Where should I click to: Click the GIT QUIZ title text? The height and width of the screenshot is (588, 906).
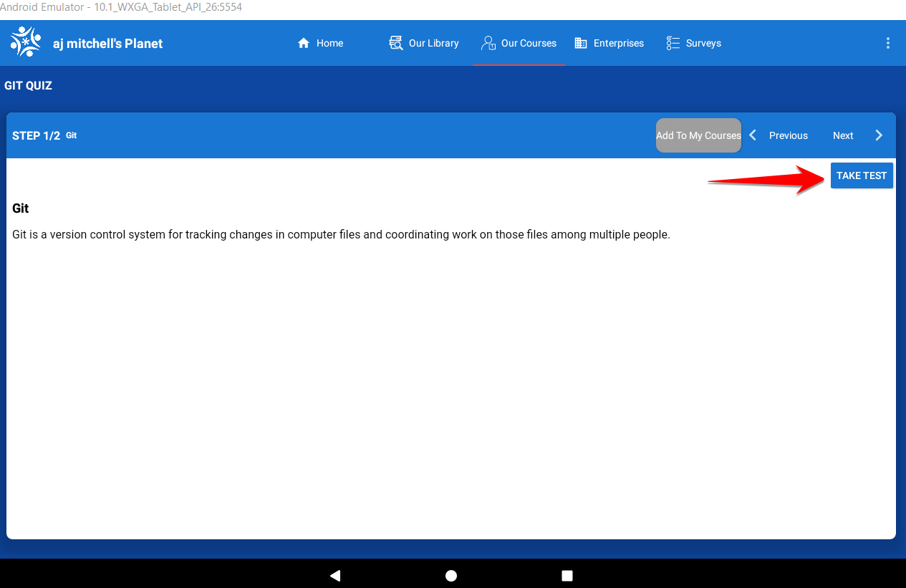pyautogui.click(x=28, y=85)
